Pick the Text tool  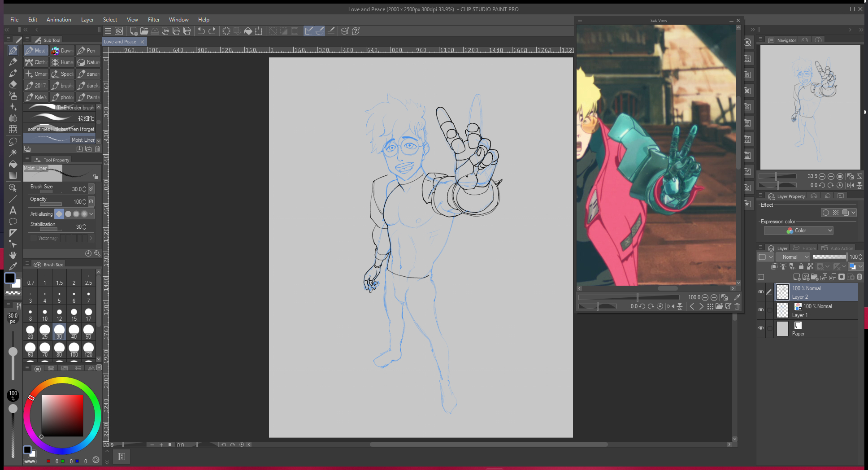(x=13, y=210)
